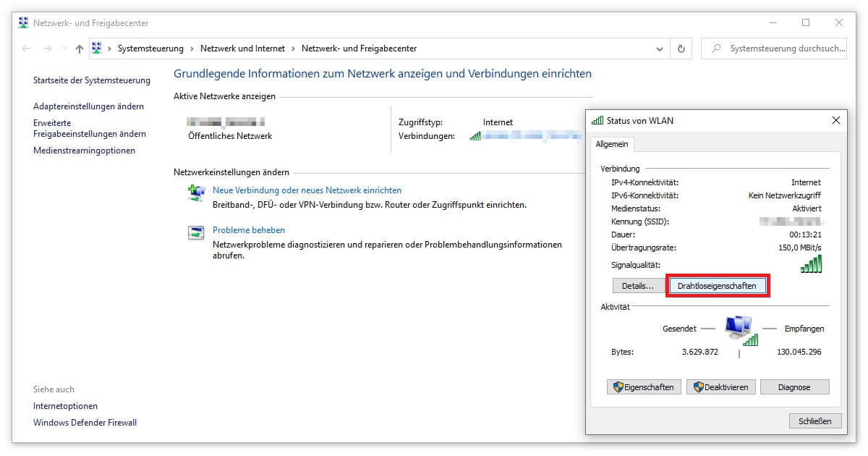Expand the recent locations dropdown arrow
The image size is (868, 456).
(64, 49)
